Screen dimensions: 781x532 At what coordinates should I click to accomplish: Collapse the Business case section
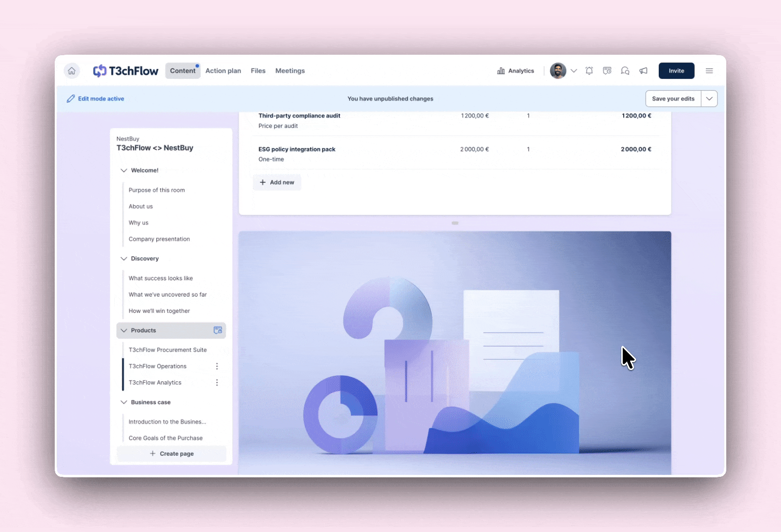(124, 402)
